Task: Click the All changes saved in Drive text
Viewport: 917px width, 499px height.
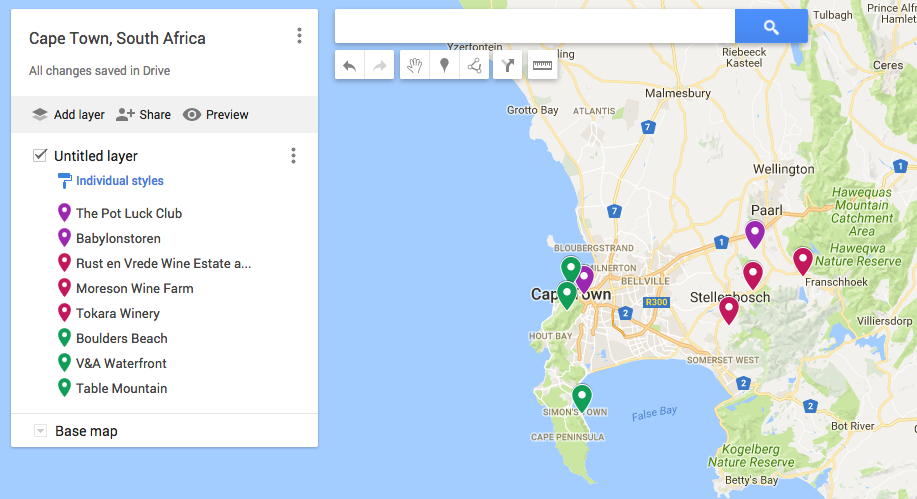Action: click(99, 71)
